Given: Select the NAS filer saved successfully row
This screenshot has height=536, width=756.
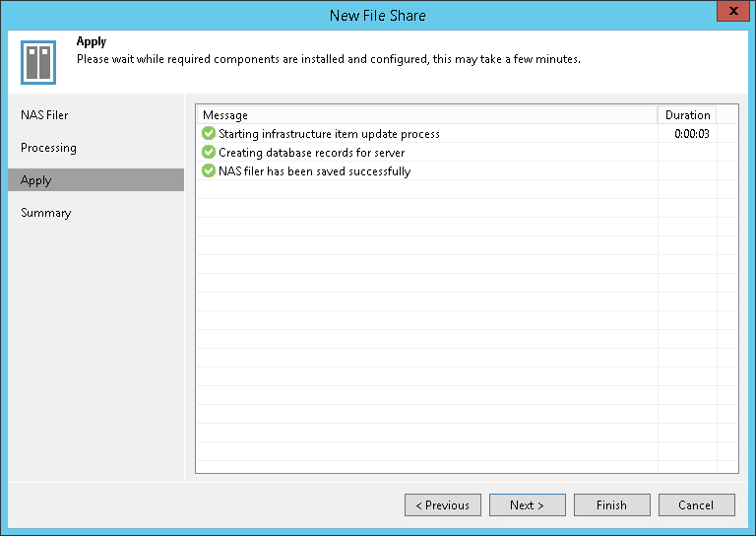Looking at the screenshot, I should 314,171.
